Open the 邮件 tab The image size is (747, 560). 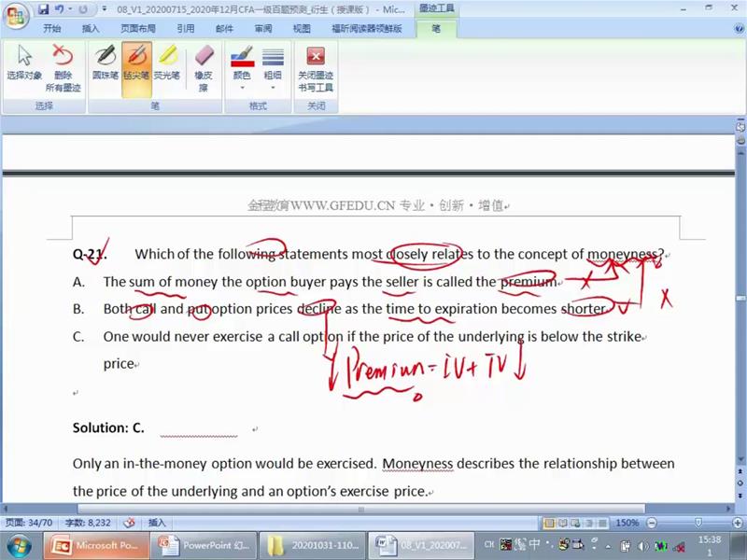(224, 29)
